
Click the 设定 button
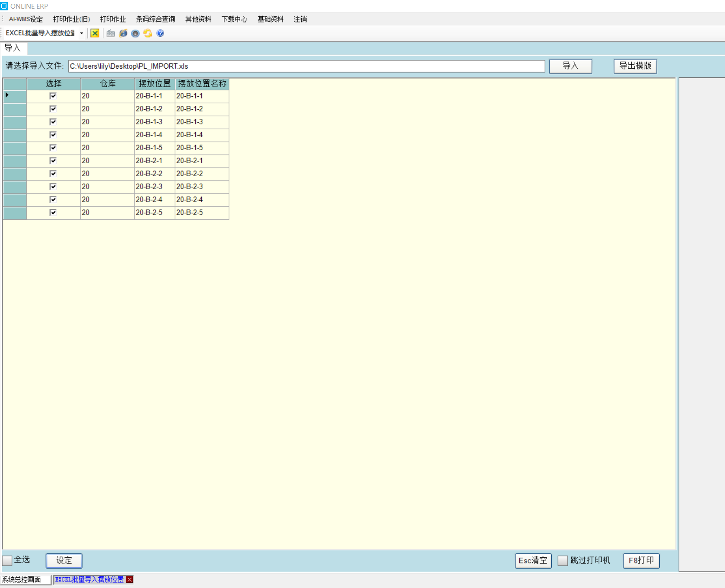coord(64,560)
